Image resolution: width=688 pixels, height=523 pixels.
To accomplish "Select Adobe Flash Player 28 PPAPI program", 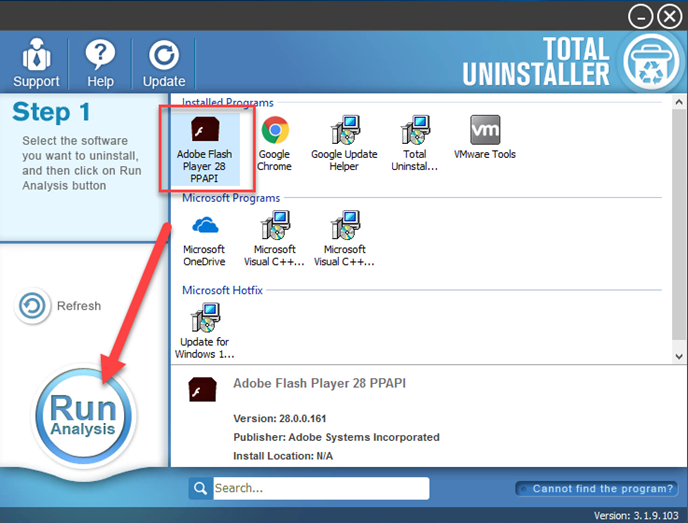I will (204, 149).
